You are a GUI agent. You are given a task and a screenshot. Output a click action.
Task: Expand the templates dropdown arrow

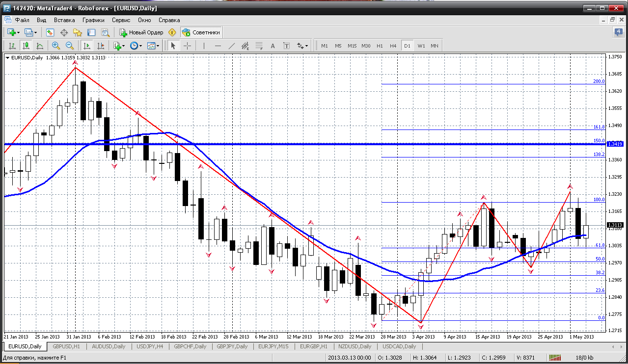tap(159, 46)
